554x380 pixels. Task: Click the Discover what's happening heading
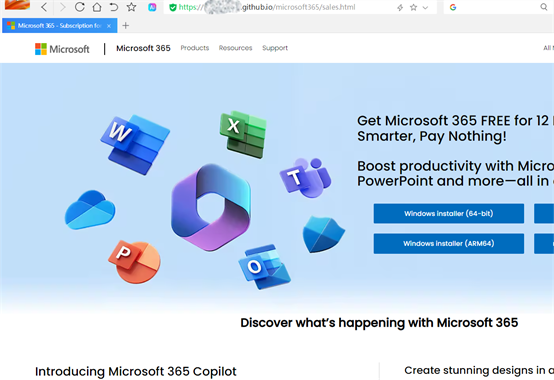pos(379,323)
